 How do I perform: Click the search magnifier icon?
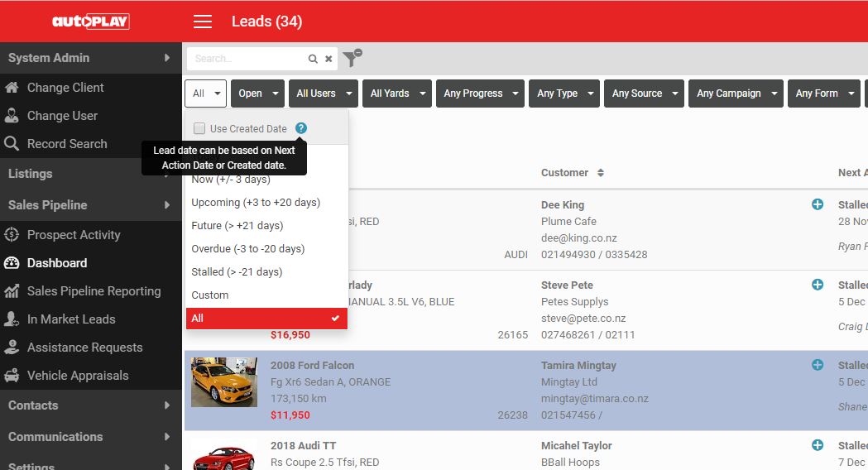click(313, 59)
